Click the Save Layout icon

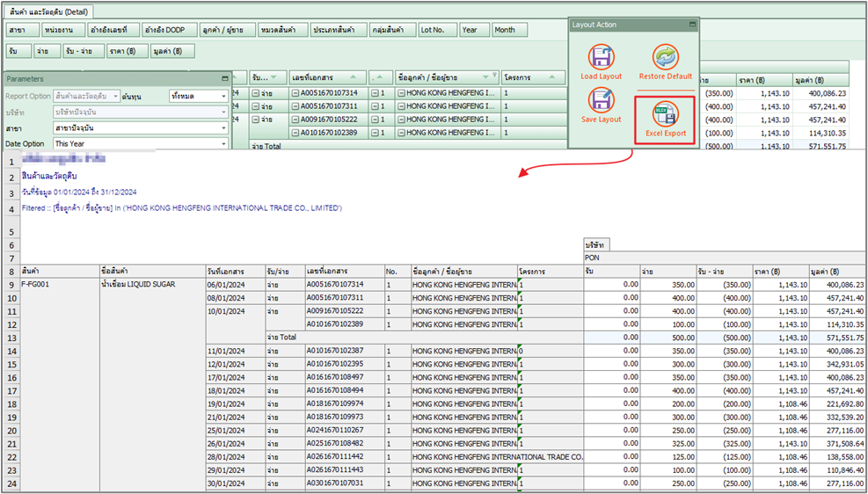pyautogui.click(x=601, y=101)
